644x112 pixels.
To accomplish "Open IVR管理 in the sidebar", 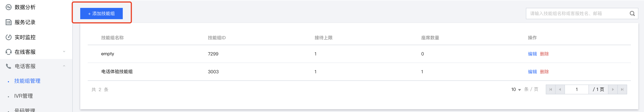I will 23,96.
